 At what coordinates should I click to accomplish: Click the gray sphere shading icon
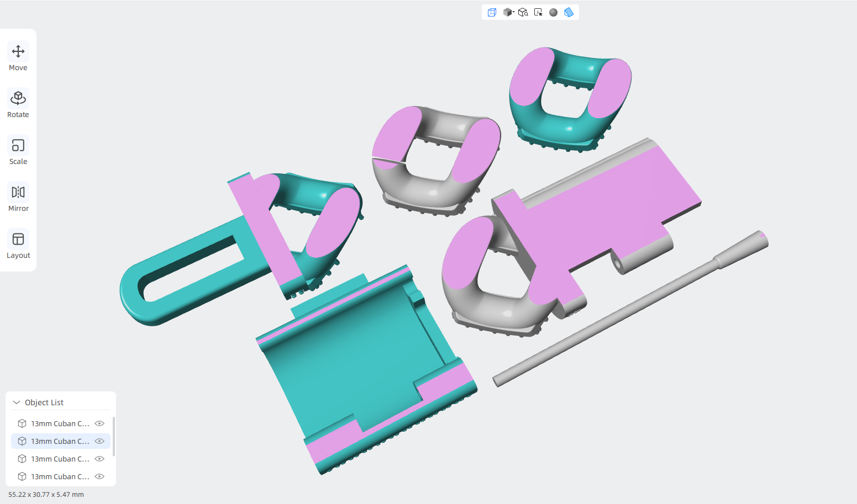coord(554,12)
